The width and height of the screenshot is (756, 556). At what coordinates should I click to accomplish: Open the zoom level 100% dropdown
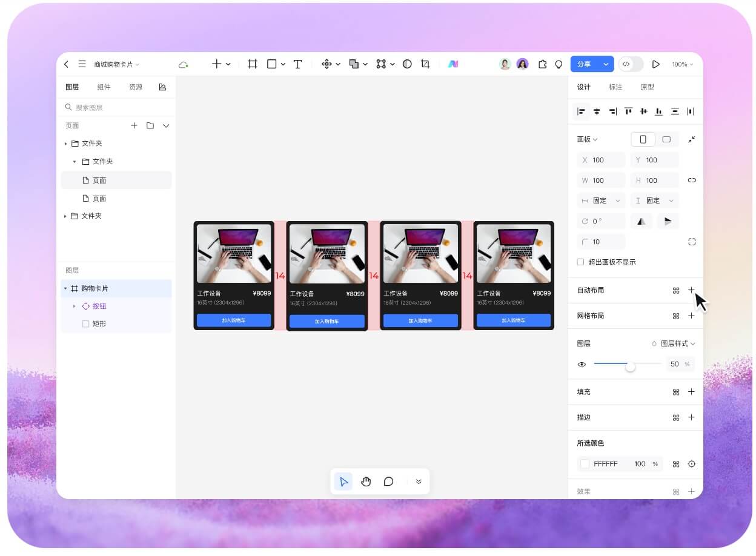[x=682, y=64]
